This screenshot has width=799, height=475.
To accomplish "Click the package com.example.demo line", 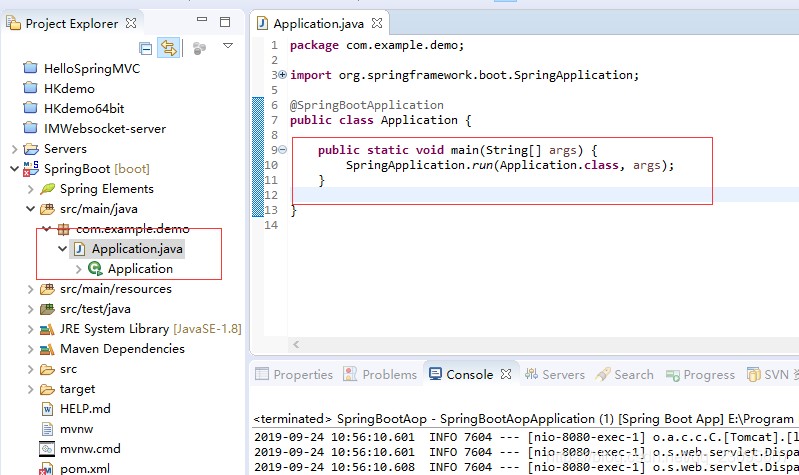I will 377,45.
